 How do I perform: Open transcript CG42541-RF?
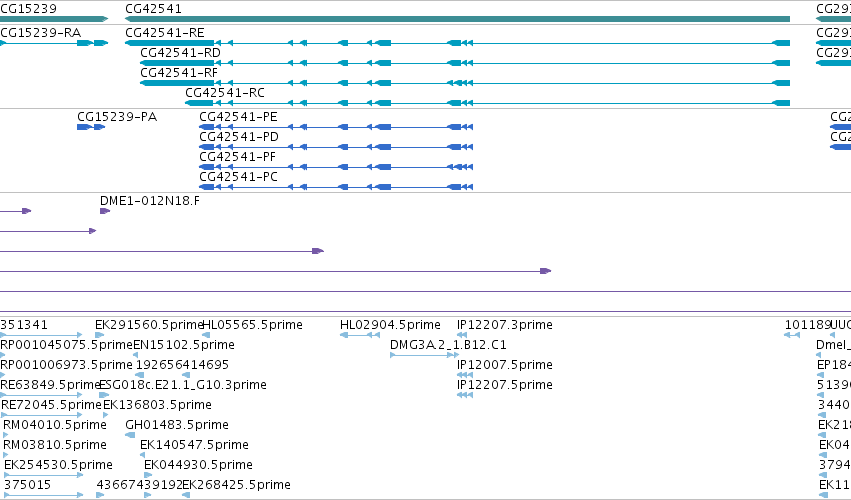pos(179,73)
